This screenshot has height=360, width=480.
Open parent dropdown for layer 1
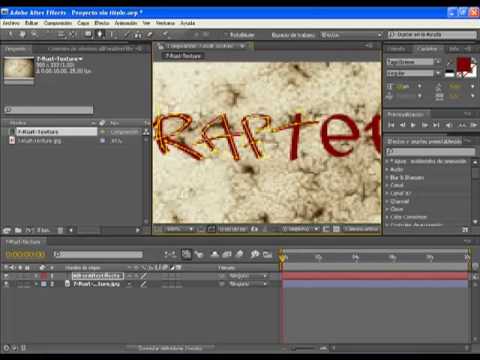[x=248, y=276]
